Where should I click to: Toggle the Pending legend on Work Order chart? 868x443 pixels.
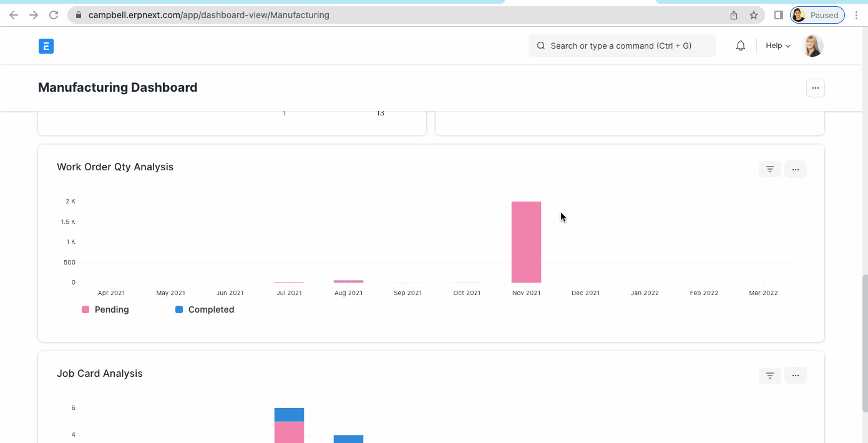point(105,309)
